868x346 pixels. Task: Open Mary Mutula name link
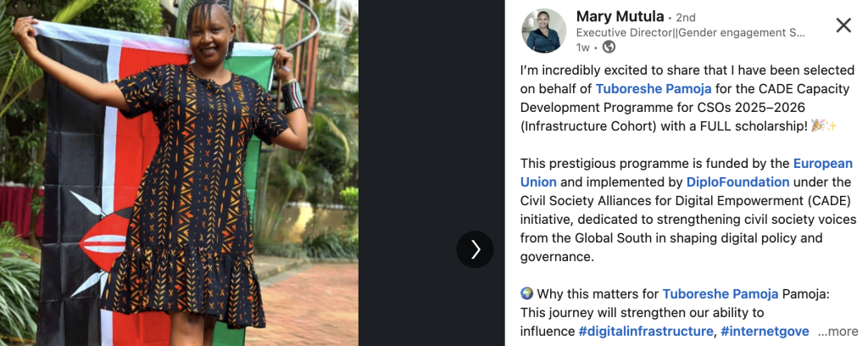[619, 16]
